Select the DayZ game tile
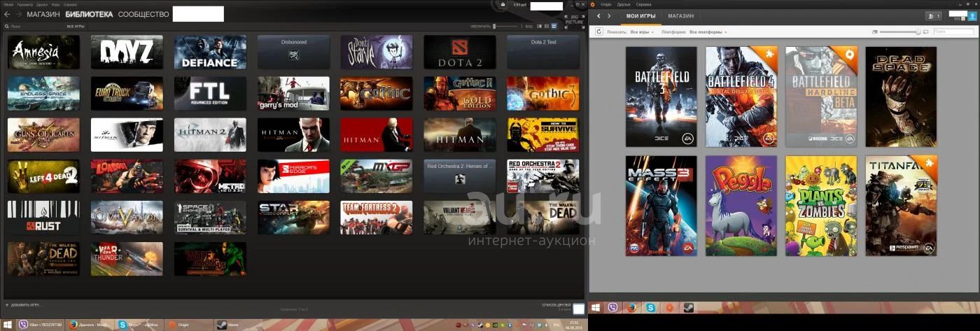 pos(127,52)
